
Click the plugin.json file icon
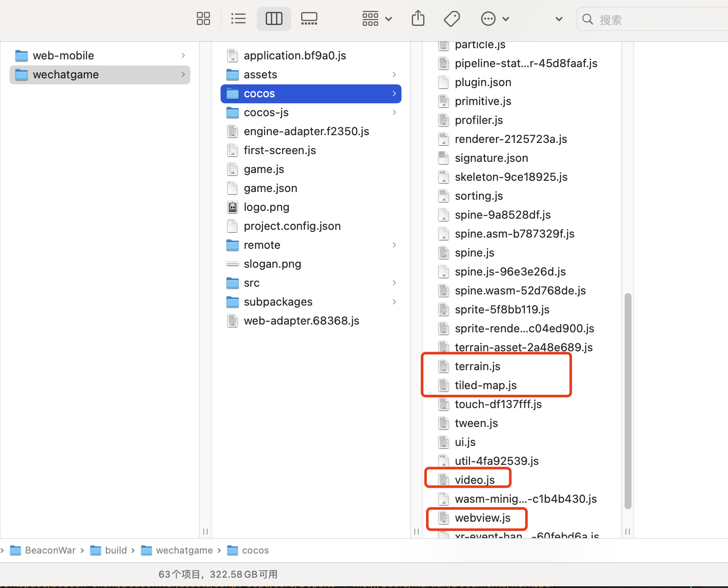click(444, 82)
